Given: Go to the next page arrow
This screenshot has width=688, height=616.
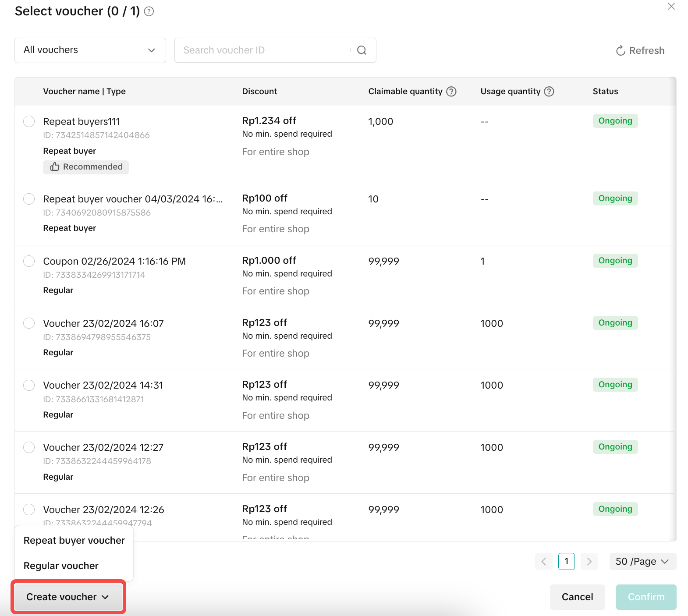Looking at the screenshot, I should point(589,562).
